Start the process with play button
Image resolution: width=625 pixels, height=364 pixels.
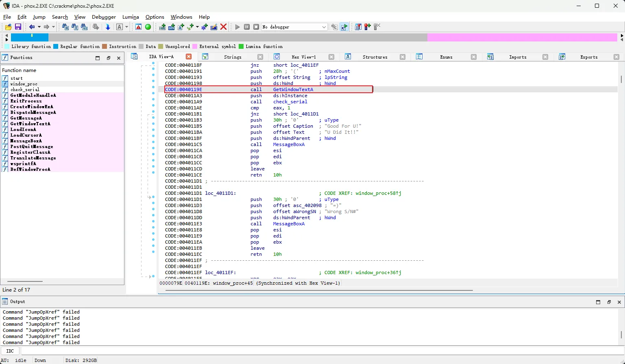pos(237,27)
